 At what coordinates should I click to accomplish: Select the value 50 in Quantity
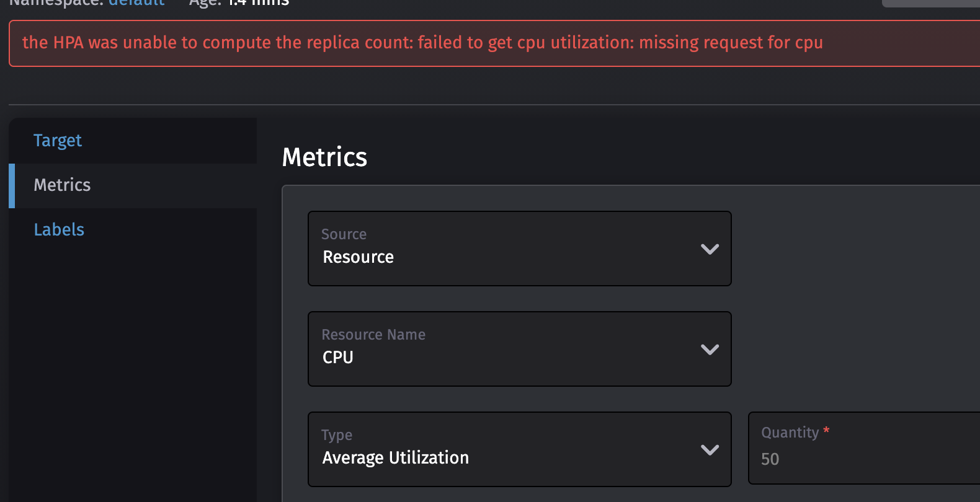pos(770,459)
